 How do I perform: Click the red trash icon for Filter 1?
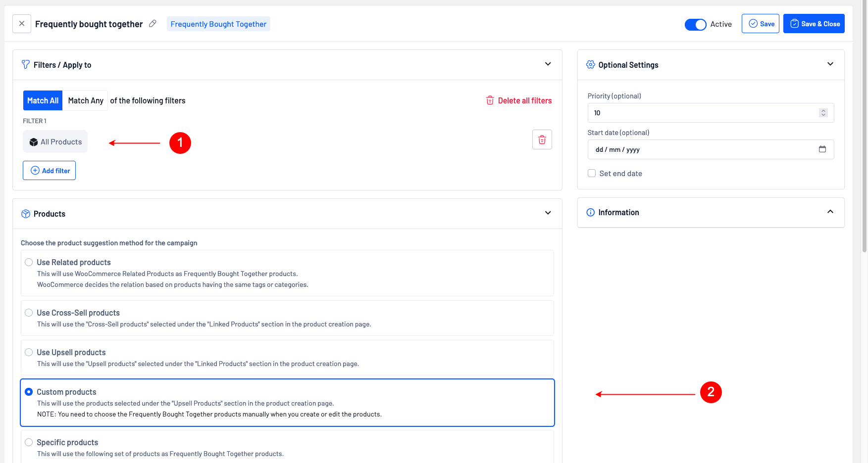point(542,140)
